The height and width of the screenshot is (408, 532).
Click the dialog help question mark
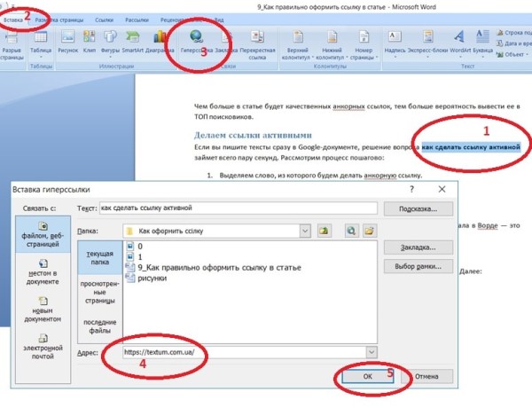click(411, 189)
